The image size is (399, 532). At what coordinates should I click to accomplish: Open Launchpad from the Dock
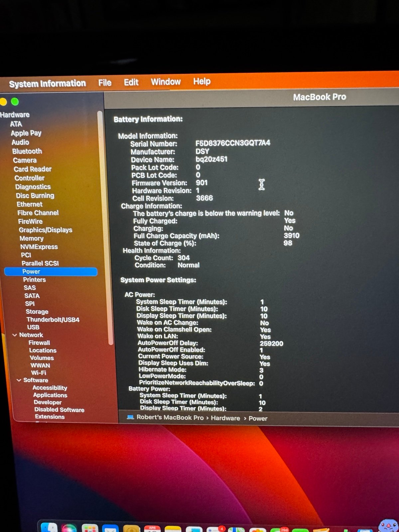click(90, 528)
